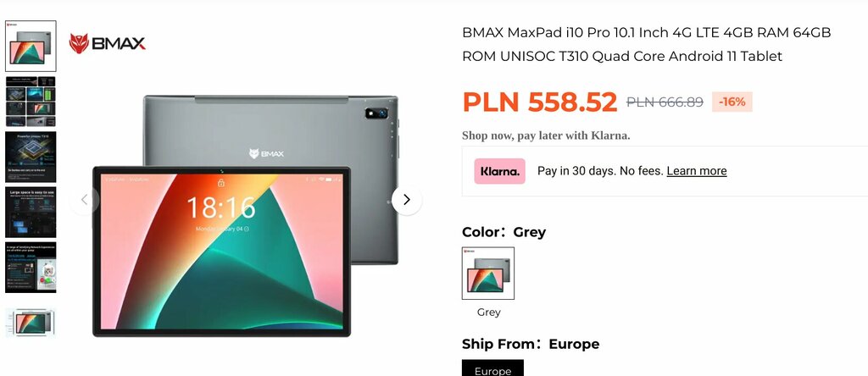Click the Grey label under the swatch
Screen dimensions: 868x376
(489, 312)
